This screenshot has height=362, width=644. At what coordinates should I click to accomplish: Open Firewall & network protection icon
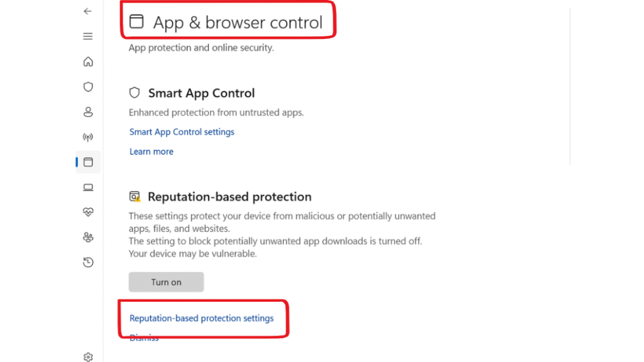[x=88, y=136]
